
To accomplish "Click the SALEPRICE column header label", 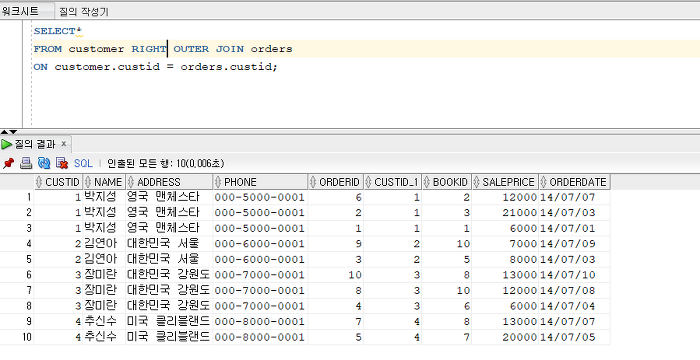I will [508, 182].
